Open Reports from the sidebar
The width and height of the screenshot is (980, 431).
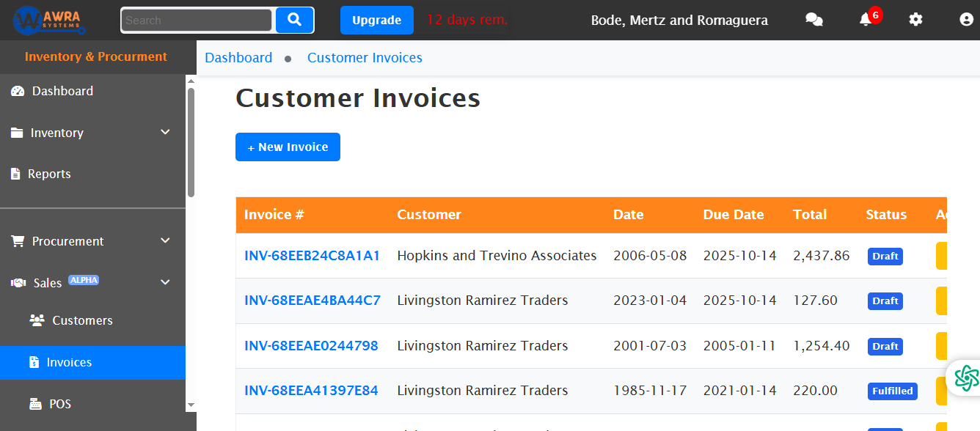[x=48, y=174]
